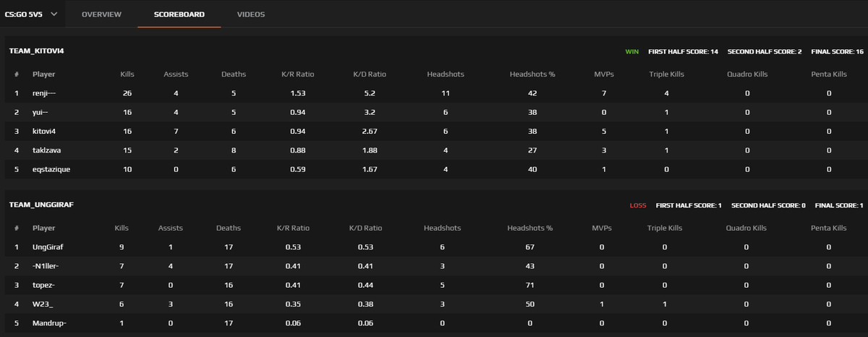Open player taklzava profile
Screen dimensions: 868x337
[x=47, y=150]
